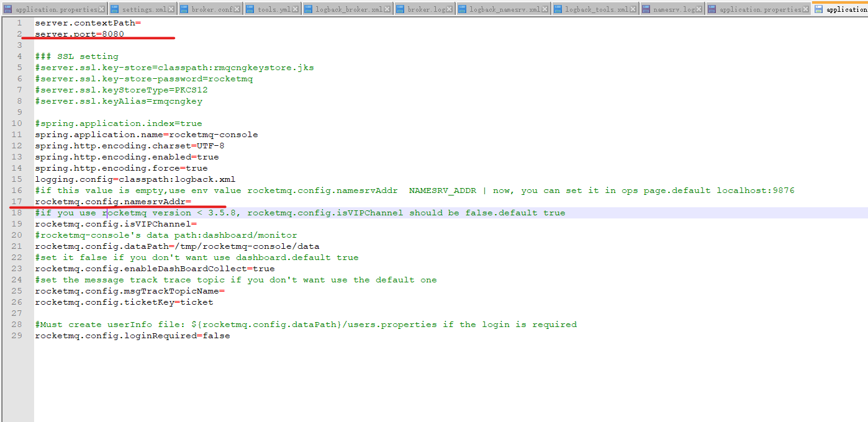Image resolution: width=868 pixels, height=422 pixels.
Task: Click the server.port=8080 line
Action: pos(79,34)
